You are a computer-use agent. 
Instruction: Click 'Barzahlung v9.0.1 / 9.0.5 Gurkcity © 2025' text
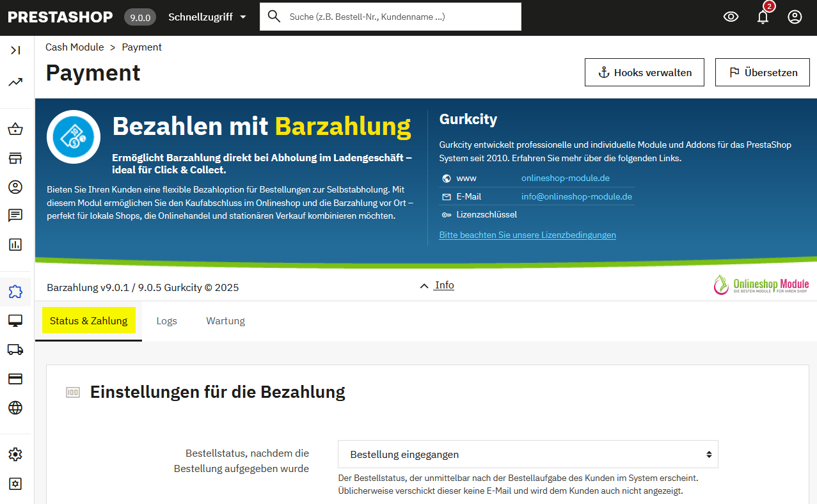coord(143,287)
